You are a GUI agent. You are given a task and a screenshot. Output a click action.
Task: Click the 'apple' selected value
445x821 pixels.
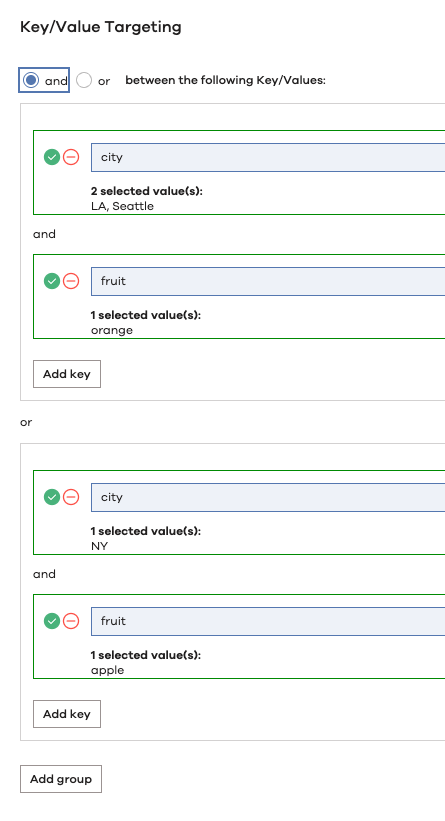pos(108,670)
